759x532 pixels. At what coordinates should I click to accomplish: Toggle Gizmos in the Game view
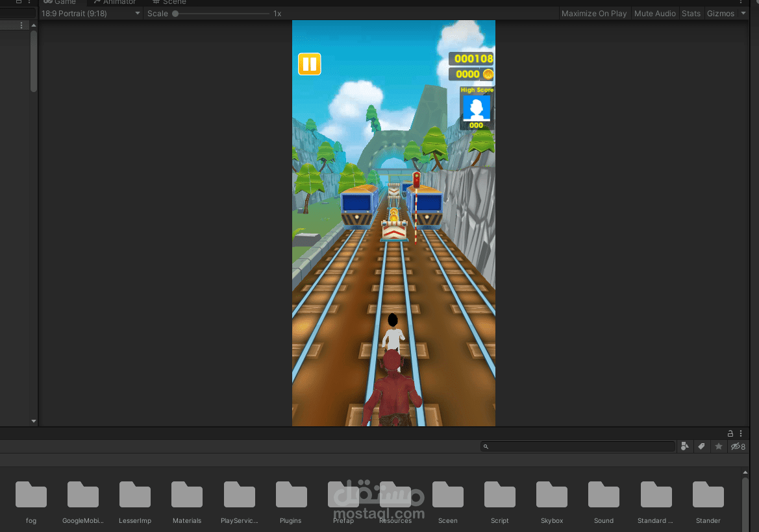(x=720, y=14)
